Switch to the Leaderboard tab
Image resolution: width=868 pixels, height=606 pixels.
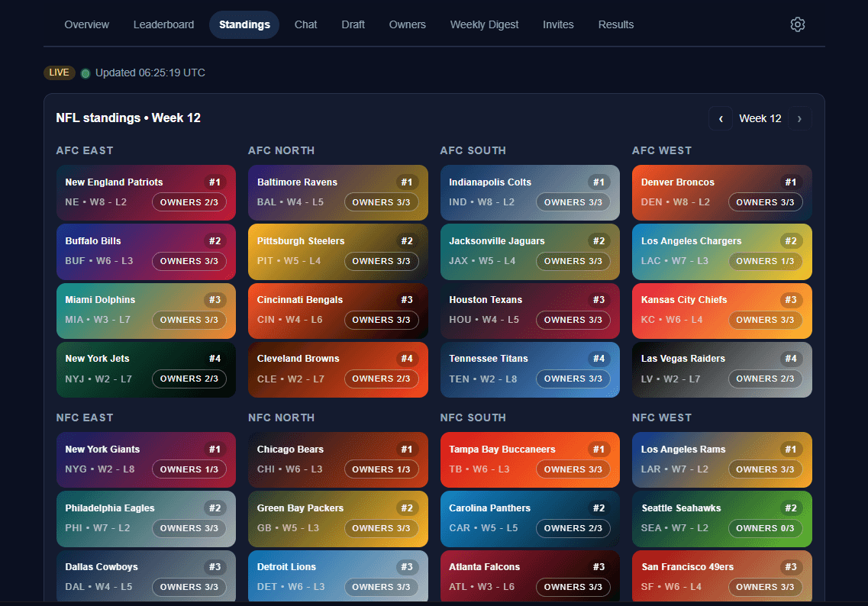click(x=163, y=24)
